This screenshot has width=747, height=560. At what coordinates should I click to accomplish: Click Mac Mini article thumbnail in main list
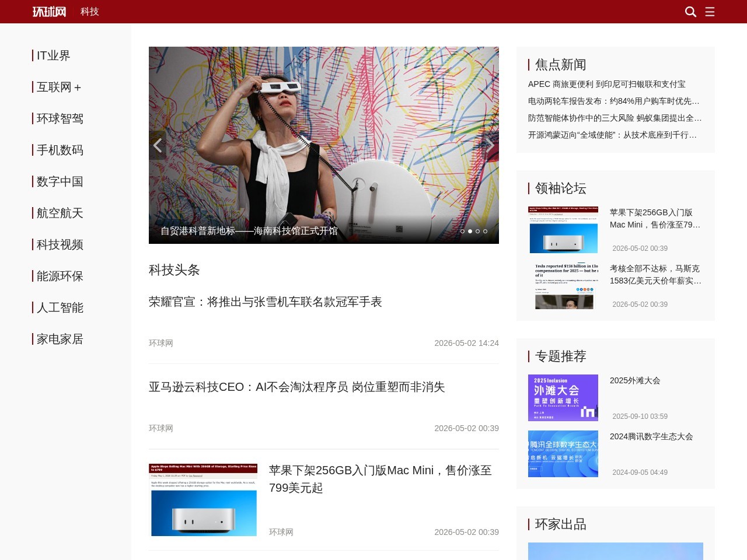click(203, 500)
